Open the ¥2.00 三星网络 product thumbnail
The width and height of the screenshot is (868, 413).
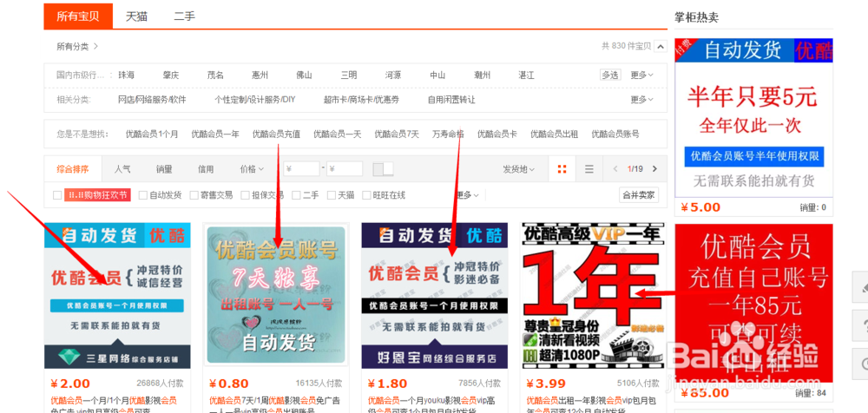coord(117,296)
